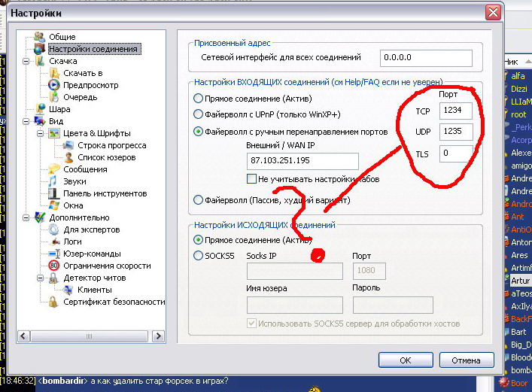Open the Шара settings page
Screen dimensions: 532x392
click(x=59, y=109)
